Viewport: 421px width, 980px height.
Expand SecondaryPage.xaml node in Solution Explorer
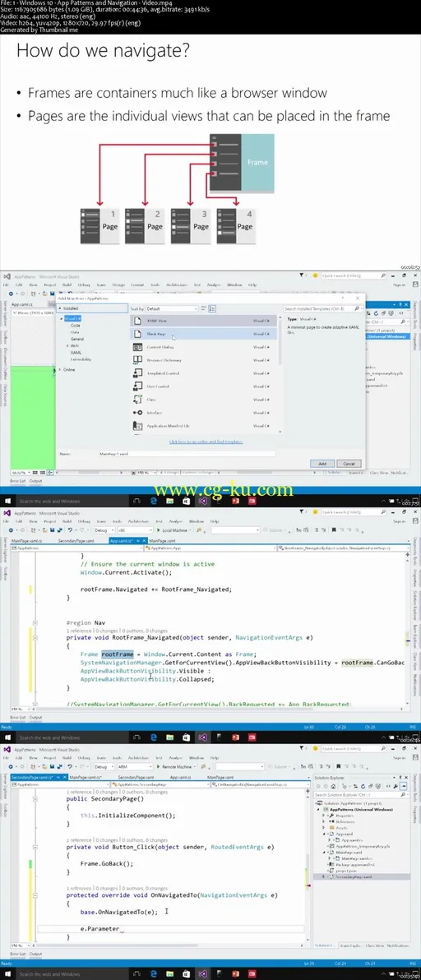(324, 876)
